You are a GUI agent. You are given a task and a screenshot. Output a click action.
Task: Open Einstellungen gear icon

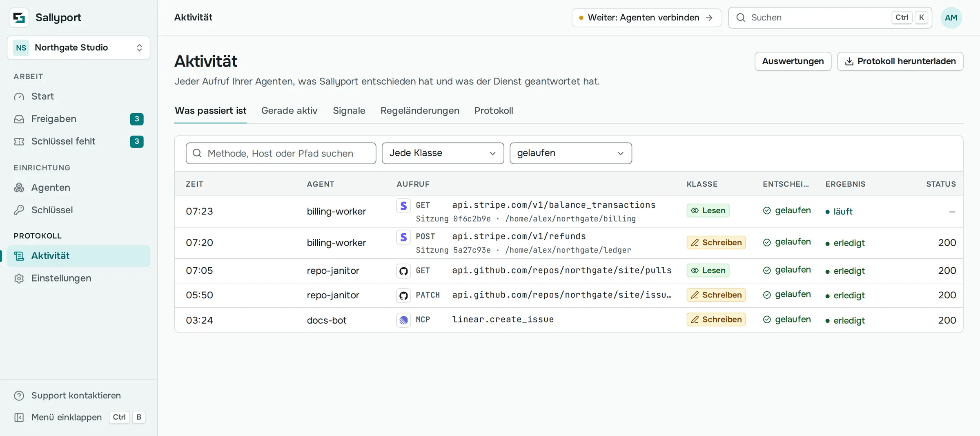coord(19,278)
